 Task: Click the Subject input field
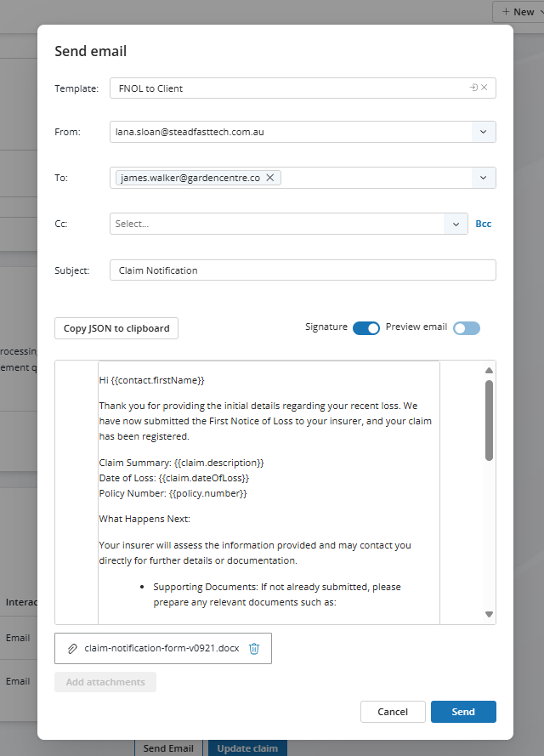coord(303,270)
